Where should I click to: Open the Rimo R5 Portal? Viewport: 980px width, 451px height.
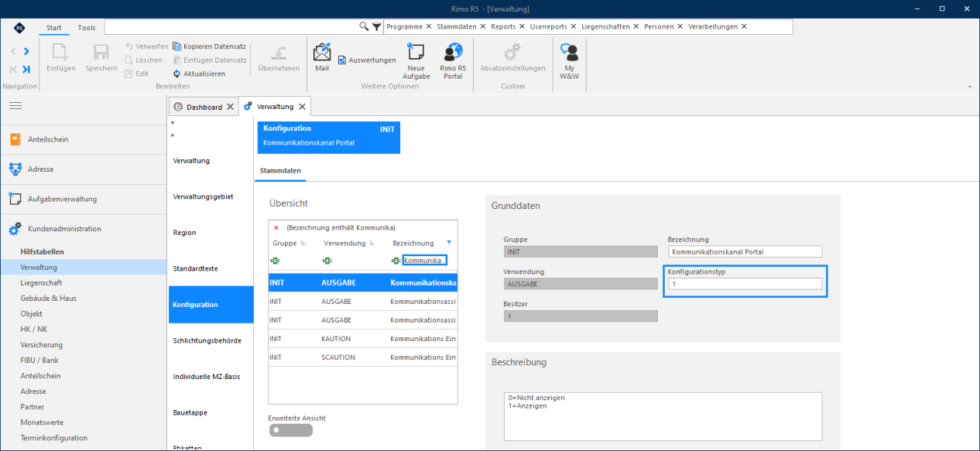(453, 61)
